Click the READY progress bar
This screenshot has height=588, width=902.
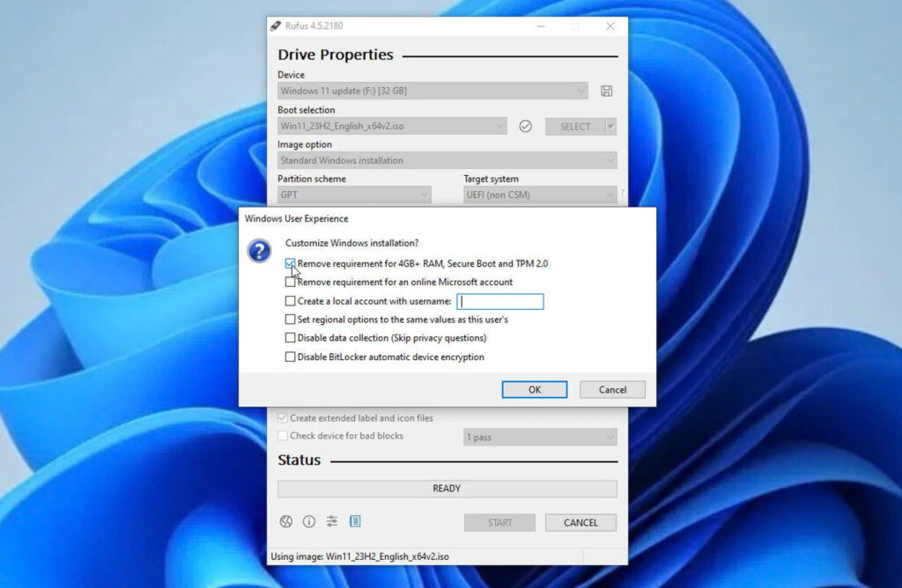click(447, 488)
